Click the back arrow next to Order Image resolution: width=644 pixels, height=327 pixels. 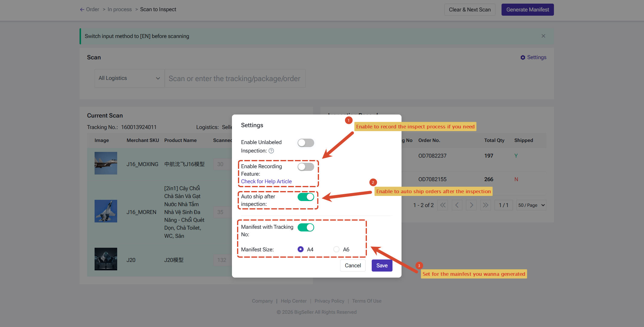(x=82, y=10)
